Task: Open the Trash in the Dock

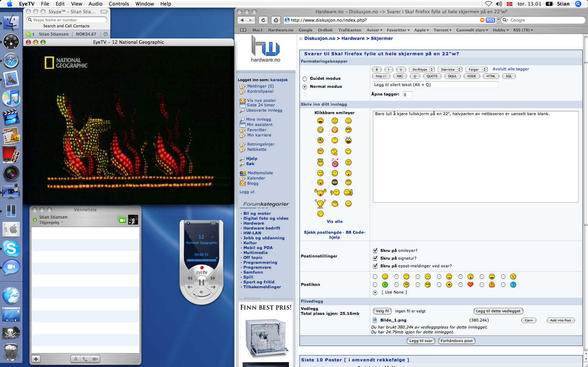Action: pyautogui.click(x=11, y=352)
